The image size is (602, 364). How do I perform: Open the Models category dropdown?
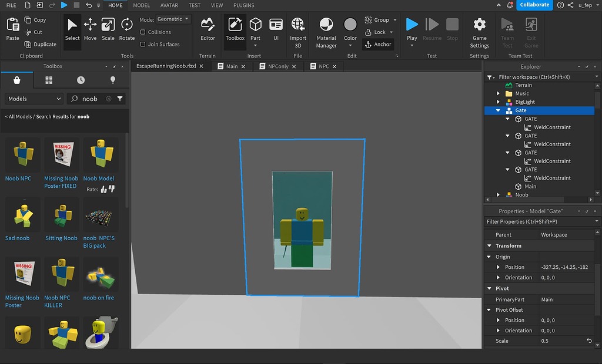34,99
